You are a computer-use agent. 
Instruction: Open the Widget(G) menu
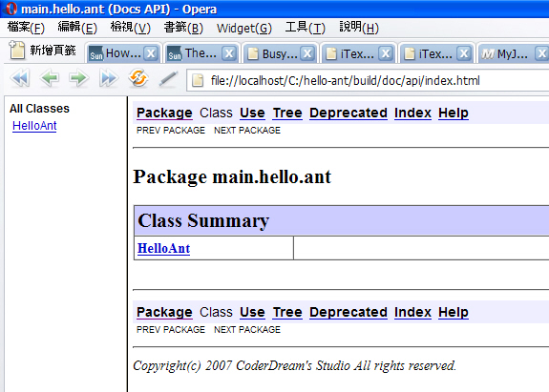pyautogui.click(x=244, y=28)
